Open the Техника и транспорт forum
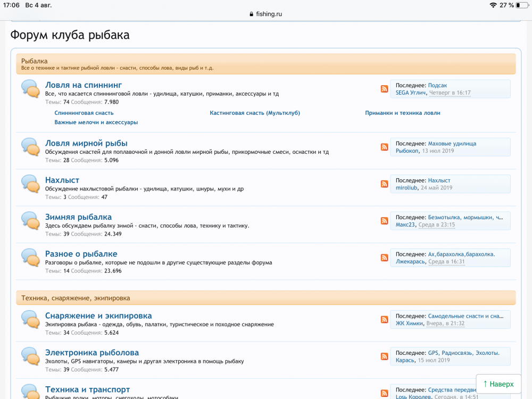The width and height of the screenshot is (532, 399). pyautogui.click(x=87, y=389)
